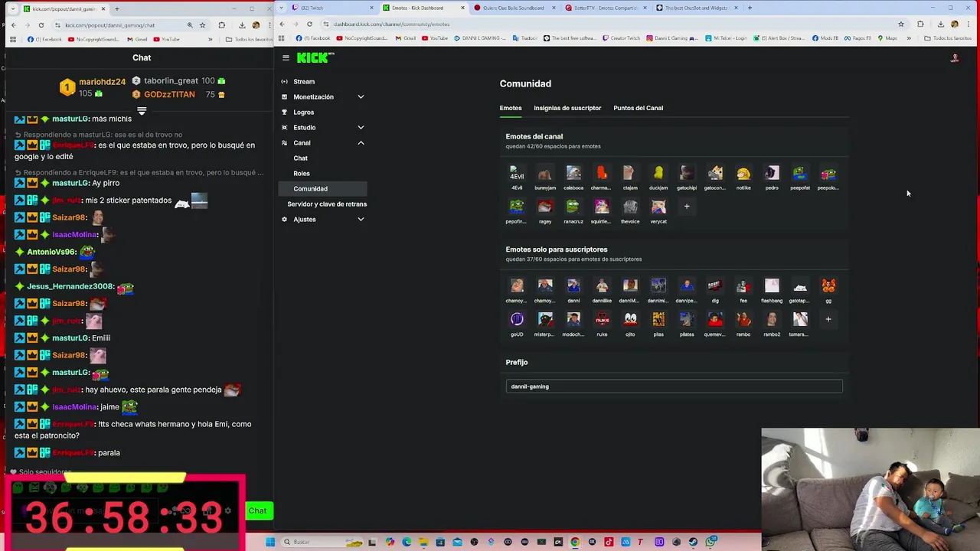Select the pilas subscriber emote
The height and width of the screenshot is (551, 980).
click(x=658, y=324)
